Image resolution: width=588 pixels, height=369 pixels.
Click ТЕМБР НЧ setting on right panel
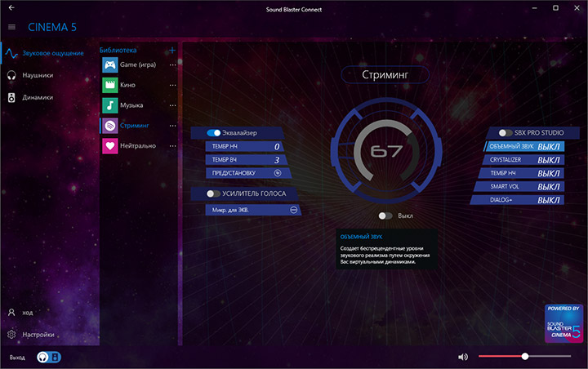[x=520, y=173]
